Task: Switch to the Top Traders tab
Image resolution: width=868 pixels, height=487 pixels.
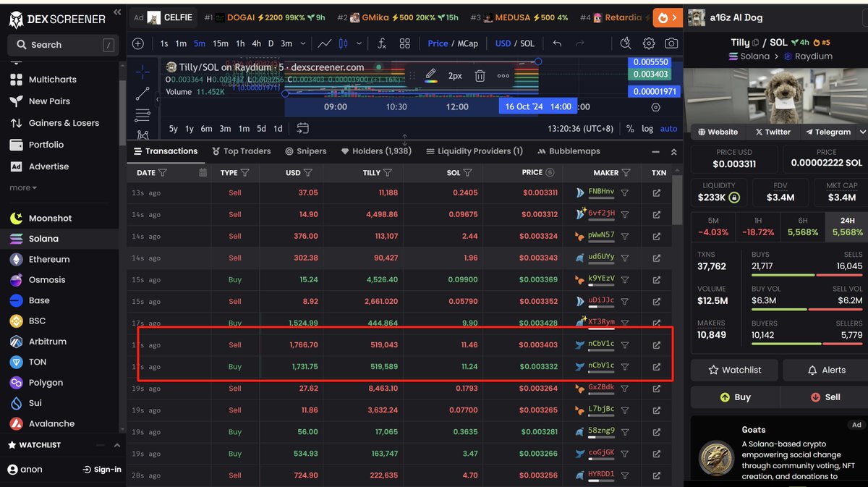Action: click(242, 151)
